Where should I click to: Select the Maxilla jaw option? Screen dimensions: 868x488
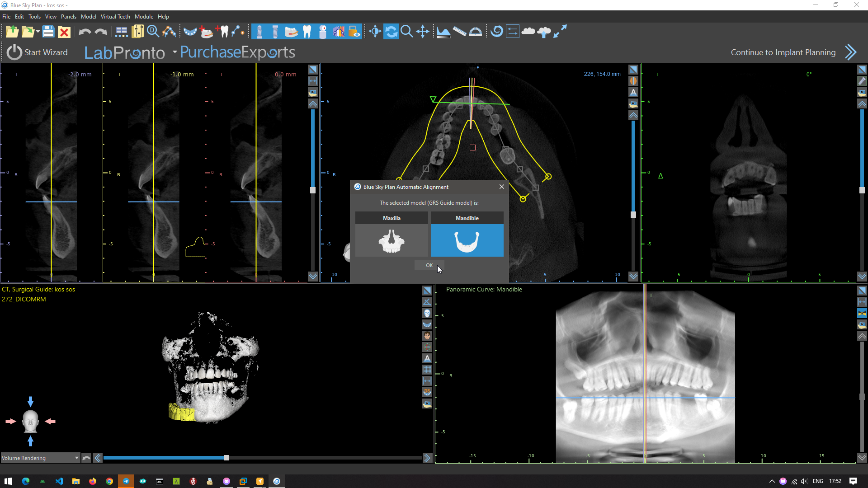click(x=392, y=240)
